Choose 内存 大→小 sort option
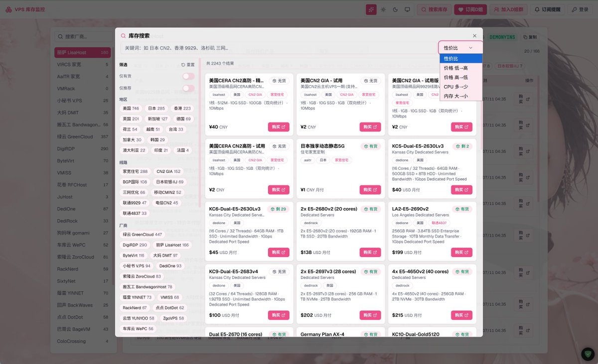 pyautogui.click(x=461, y=96)
